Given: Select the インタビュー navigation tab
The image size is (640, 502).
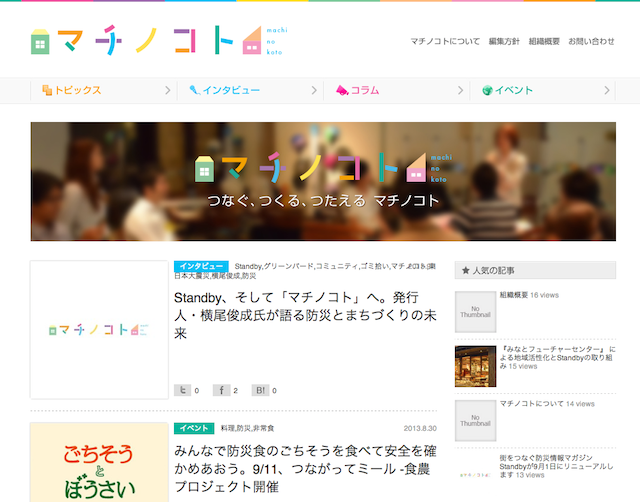Looking at the screenshot, I should 250,90.
